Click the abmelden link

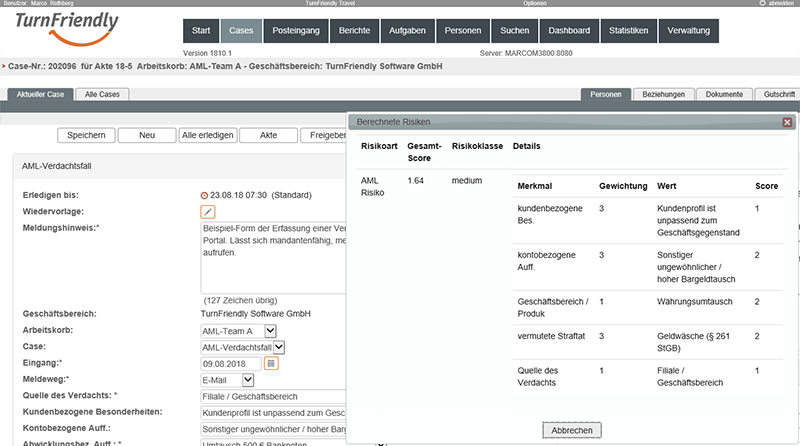[781, 3]
